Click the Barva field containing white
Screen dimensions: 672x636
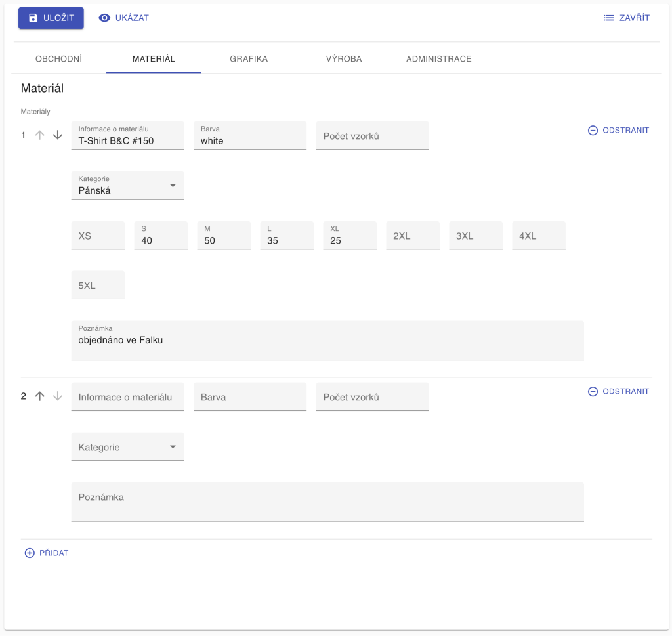(x=249, y=137)
